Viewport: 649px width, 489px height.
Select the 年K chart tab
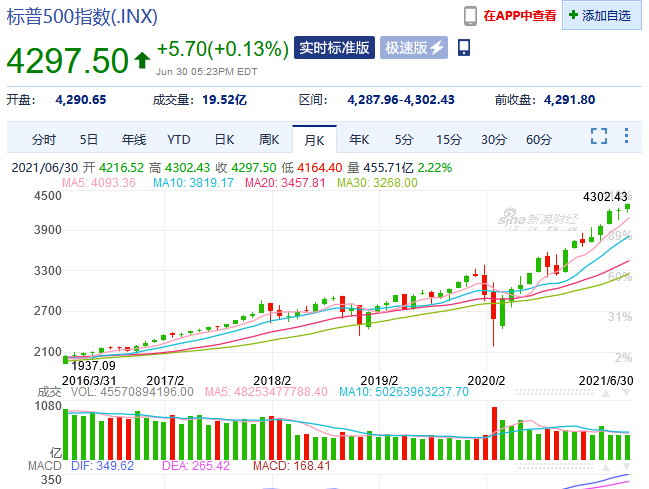[359, 140]
